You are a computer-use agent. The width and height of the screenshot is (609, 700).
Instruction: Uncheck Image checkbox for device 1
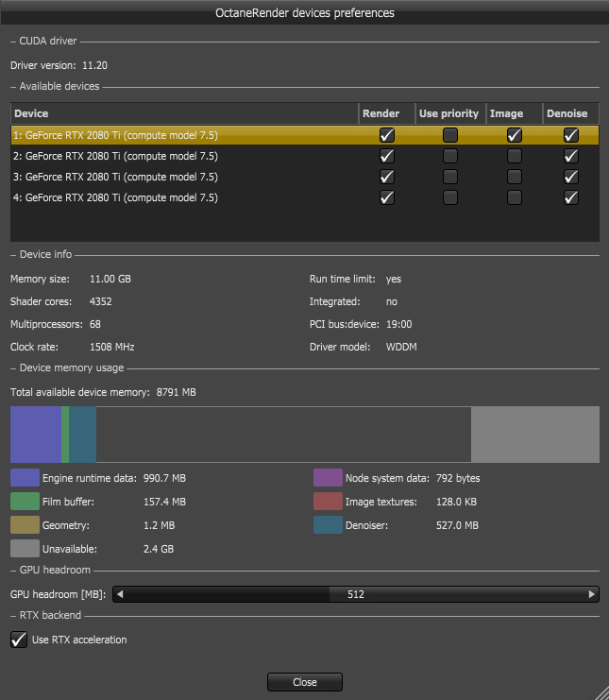point(515,135)
